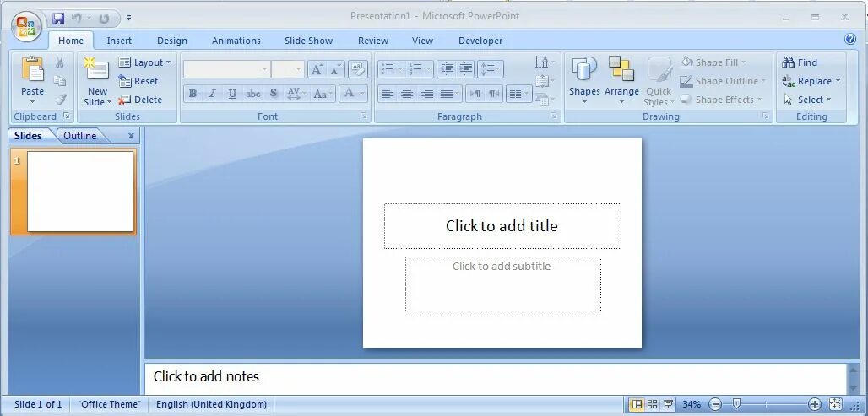
Task: Close the Slides/Outline pane
Action: pos(131,136)
